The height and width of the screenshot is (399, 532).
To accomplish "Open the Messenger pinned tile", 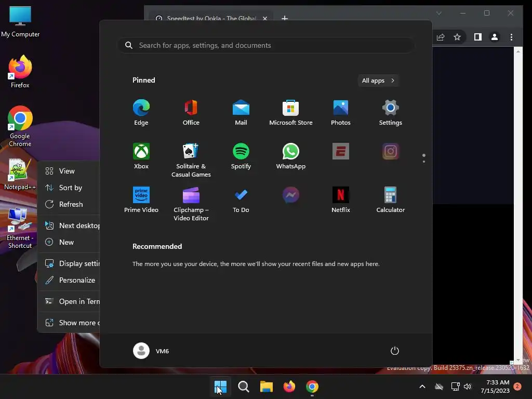I will [291, 195].
